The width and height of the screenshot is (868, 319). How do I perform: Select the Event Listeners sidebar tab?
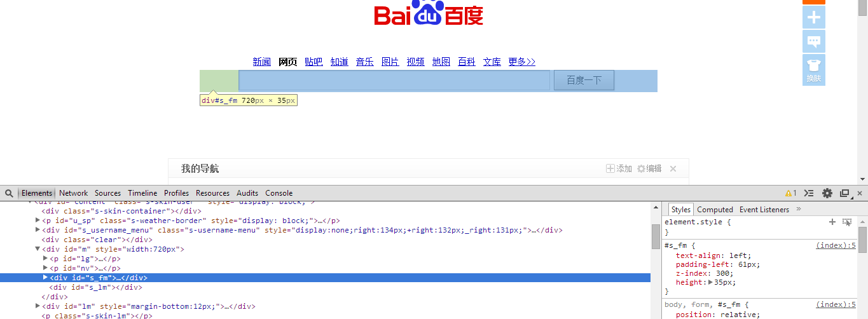tap(764, 210)
